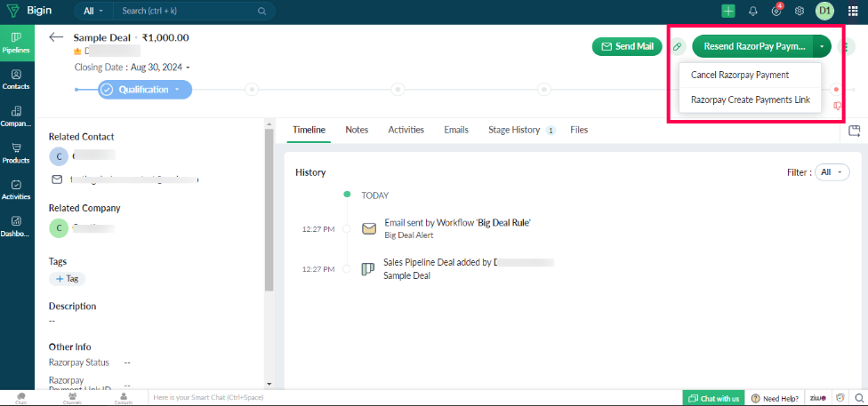
Task: Switch to the Emails tab
Action: [x=456, y=130]
